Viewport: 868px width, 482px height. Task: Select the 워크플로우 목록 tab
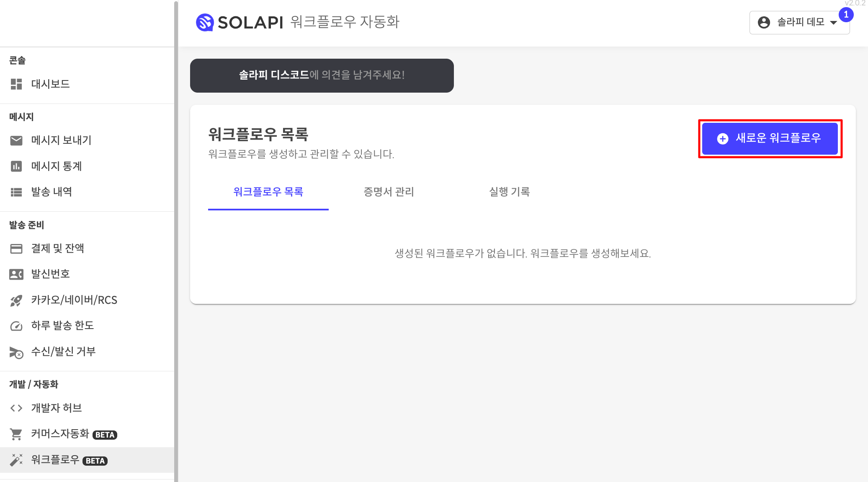268,192
